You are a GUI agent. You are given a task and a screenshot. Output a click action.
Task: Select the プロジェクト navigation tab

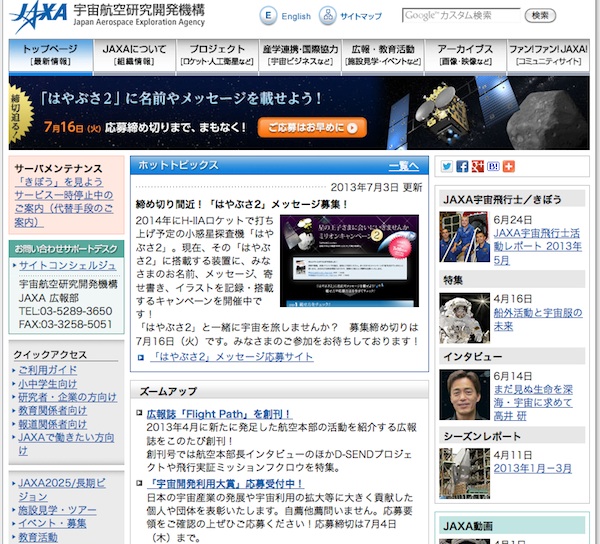coord(216,55)
